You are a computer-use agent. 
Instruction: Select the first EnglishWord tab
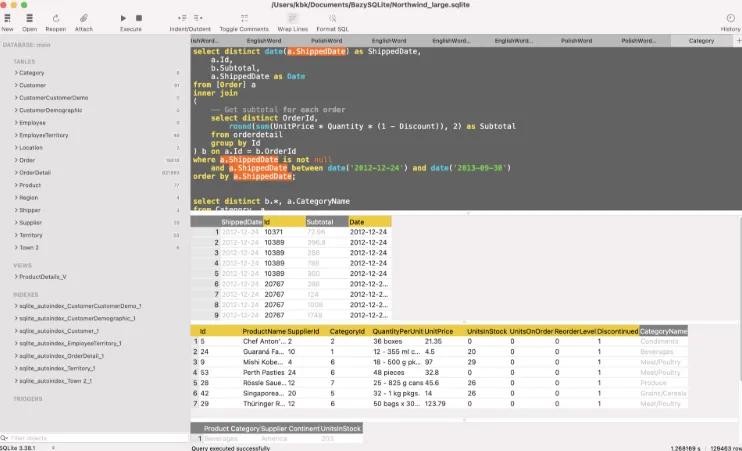tap(264, 41)
